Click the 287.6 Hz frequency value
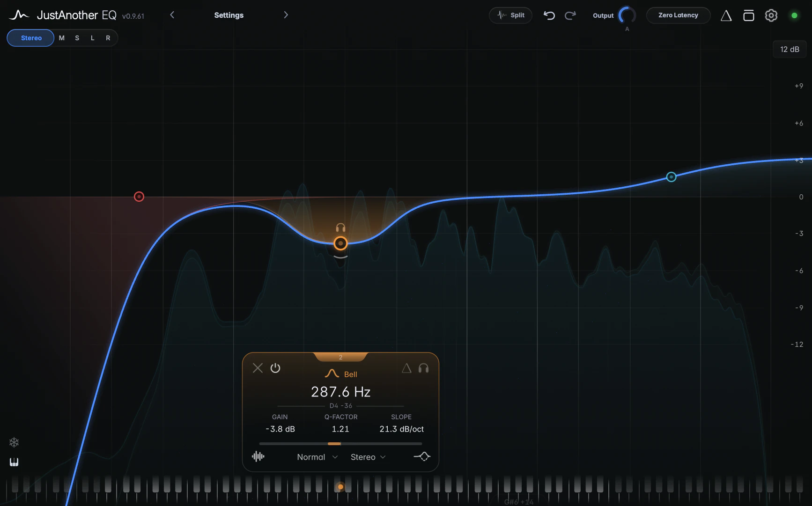812x506 pixels. coord(340,392)
